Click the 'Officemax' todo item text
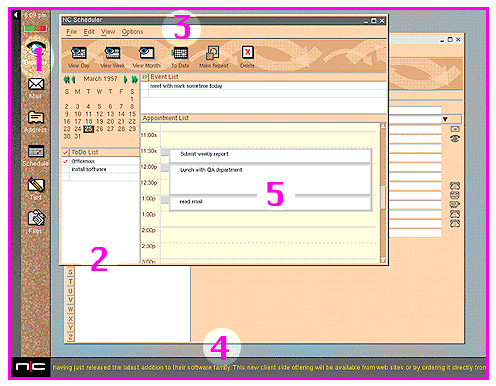496x386 pixels. (x=83, y=161)
